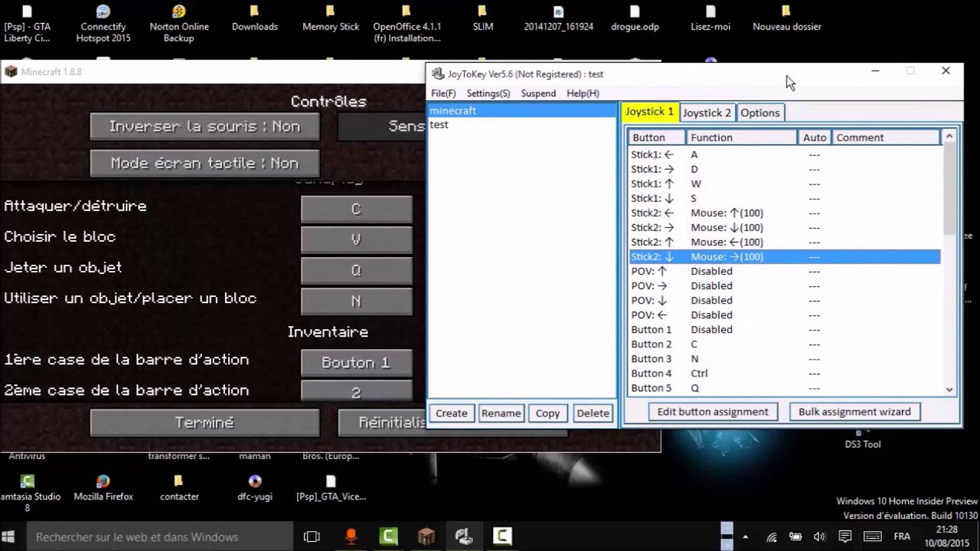Click the orange microphone taskbar icon
This screenshot has width=980, height=551.
pyautogui.click(x=351, y=536)
